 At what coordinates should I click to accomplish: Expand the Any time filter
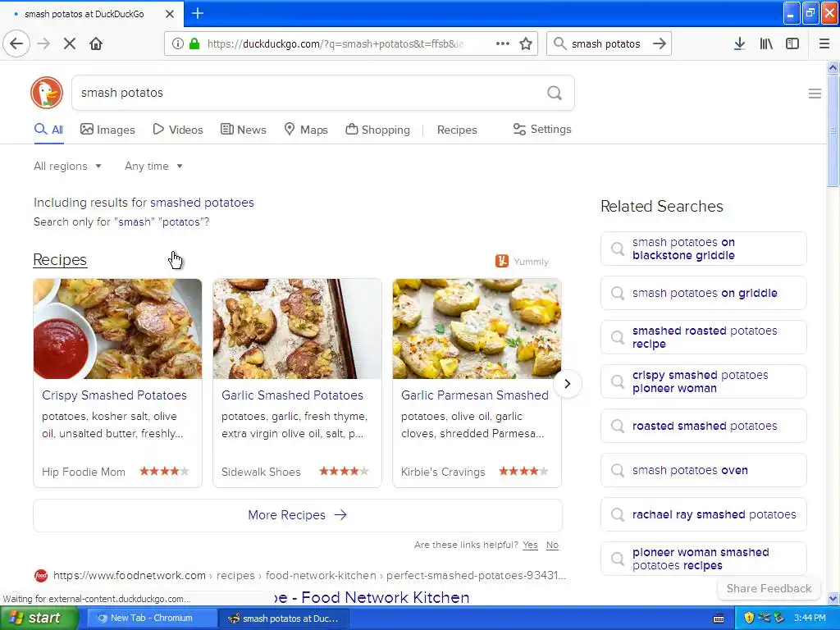pos(153,166)
